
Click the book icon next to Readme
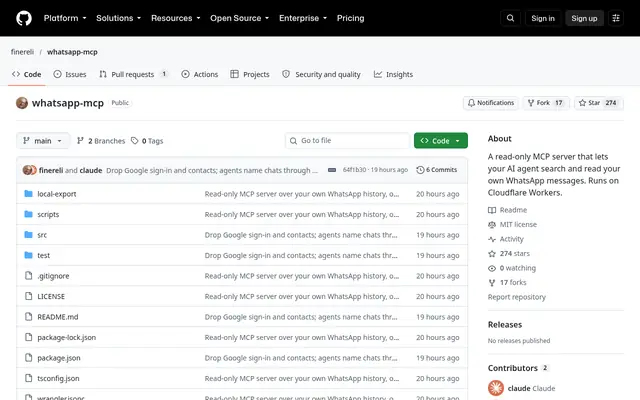point(492,210)
